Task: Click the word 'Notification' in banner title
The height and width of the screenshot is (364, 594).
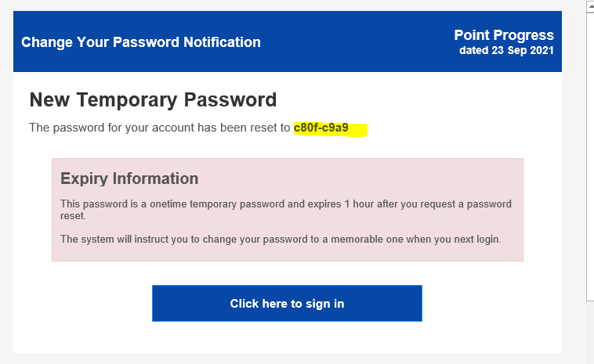Action: pyautogui.click(x=222, y=42)
